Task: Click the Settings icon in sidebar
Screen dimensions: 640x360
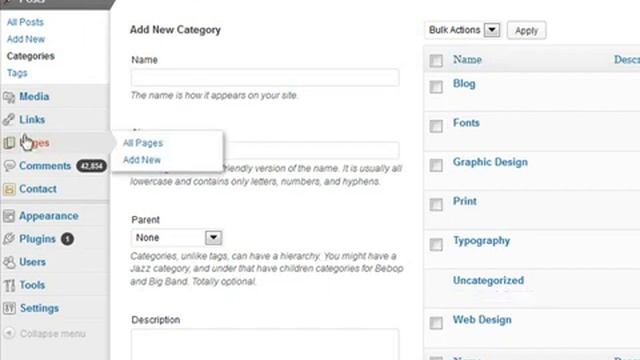Action: point(9,308)
